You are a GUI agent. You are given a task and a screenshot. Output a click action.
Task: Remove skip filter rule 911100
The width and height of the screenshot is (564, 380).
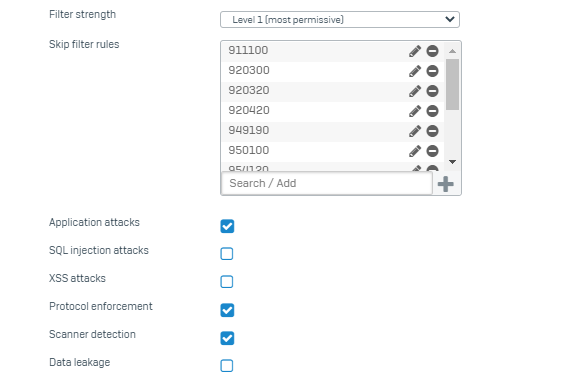tap(432, 51)
